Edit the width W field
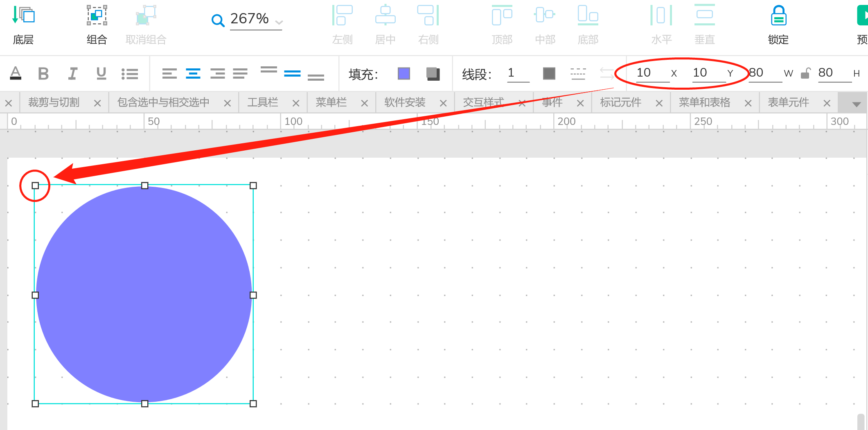The height and width of the screenshot is (430, 868). pyautogui.click(x=765, y=74)
